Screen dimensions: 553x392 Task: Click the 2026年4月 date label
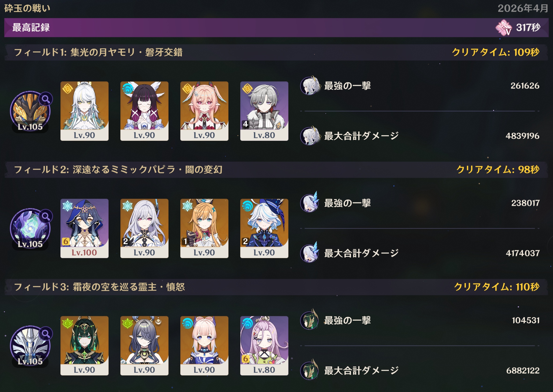tap(523, 8)
